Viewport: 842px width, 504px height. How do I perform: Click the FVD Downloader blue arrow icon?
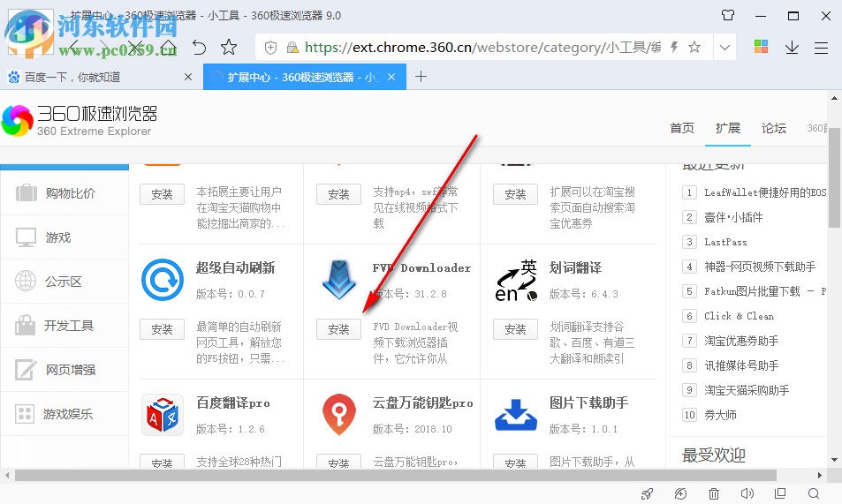[339, 280]
